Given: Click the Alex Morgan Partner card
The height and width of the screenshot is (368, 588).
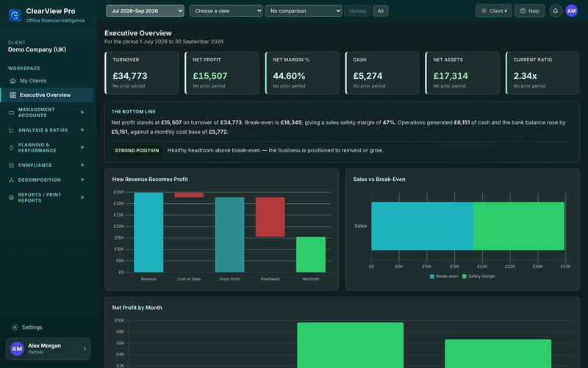Looking at the screenshot, I should pyautogui.click(x=48, y=349).
